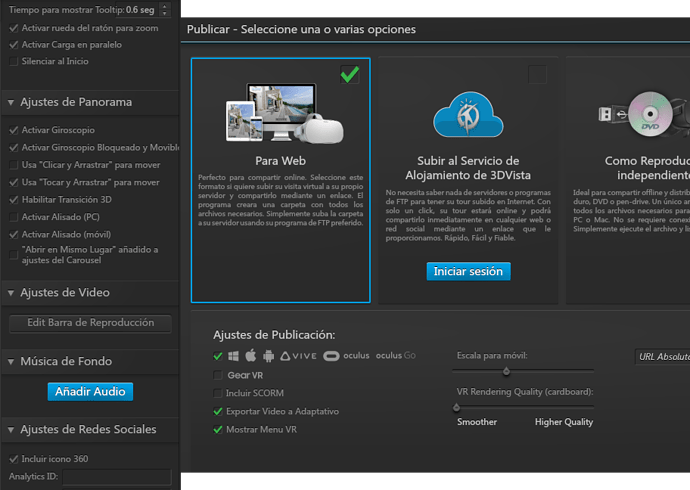Toggle Habilitar Transición 3D
Viewport: 690px width, 490px height.
tap(14, 200)
